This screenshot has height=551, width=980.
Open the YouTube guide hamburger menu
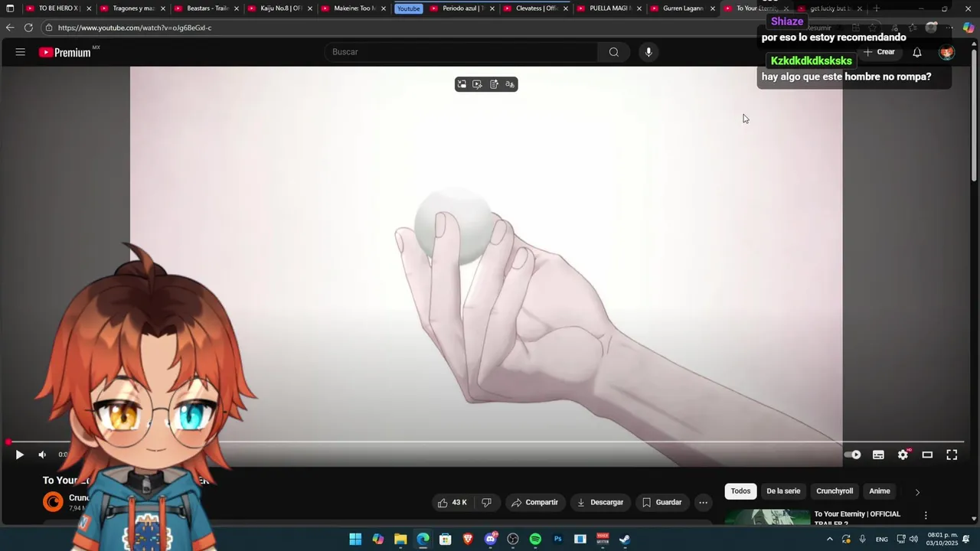point(21,52)
